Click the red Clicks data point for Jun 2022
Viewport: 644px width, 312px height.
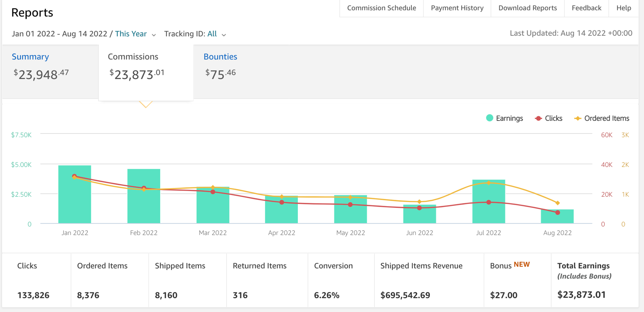click(x=419, y=208)
